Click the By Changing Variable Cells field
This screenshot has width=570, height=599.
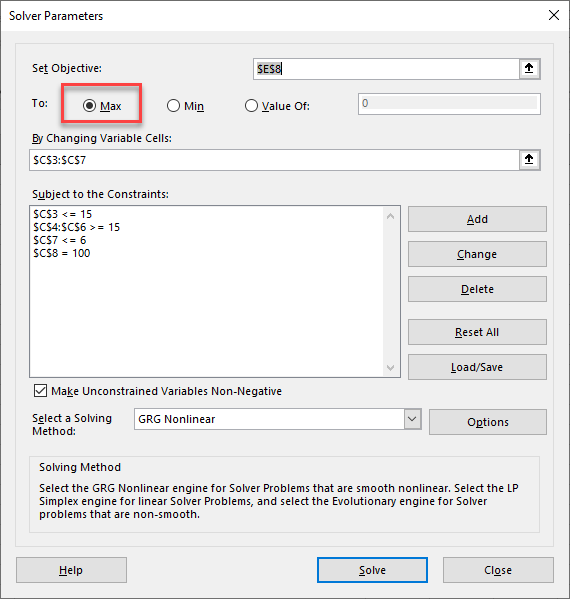click(x=274, y=160)
